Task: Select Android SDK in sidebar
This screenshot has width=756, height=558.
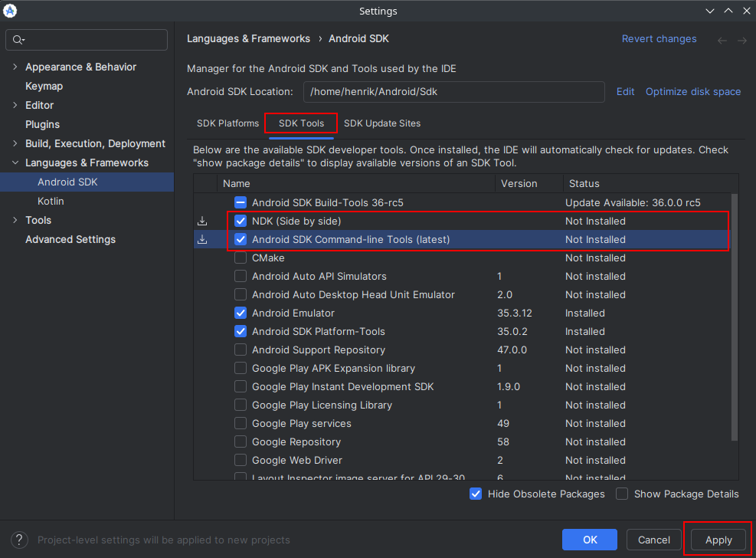Action: click(87, 182)
